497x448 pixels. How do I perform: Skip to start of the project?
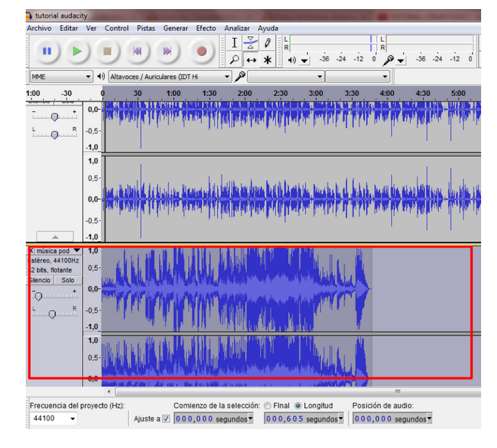coord(137,51)
